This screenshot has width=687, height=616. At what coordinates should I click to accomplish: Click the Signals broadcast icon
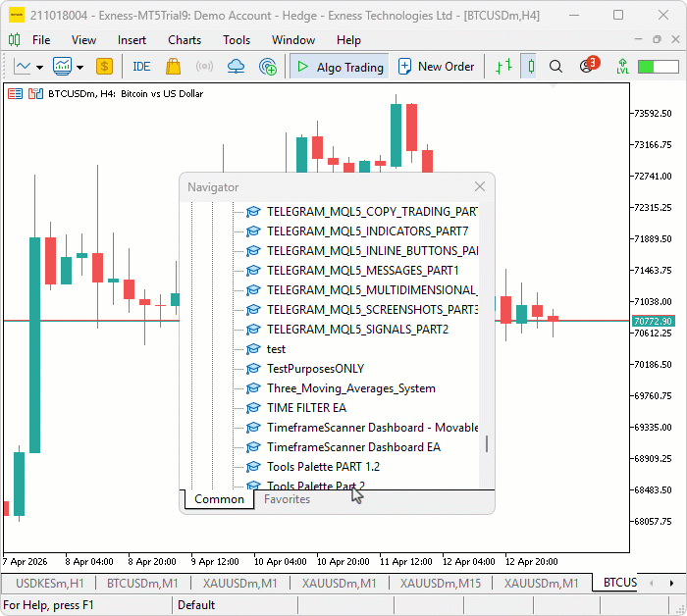pos(204,67)
